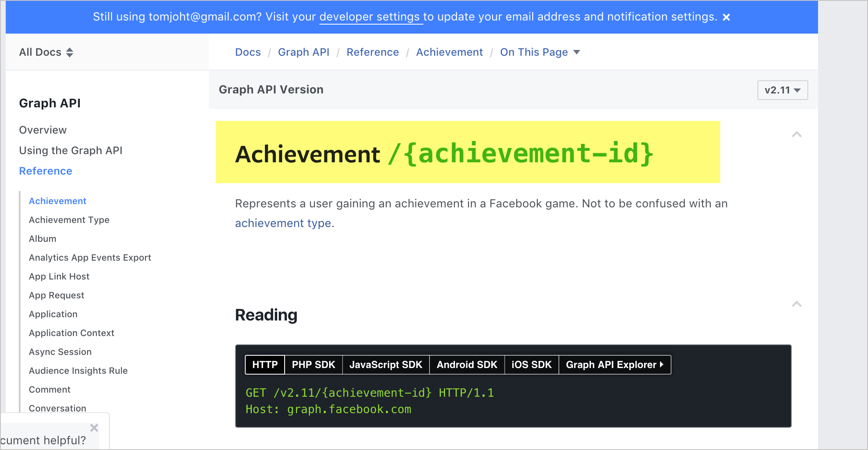Open the JavaScript SDK tab
This screenshot has width=868, height=450.
[x=385, y=364]
